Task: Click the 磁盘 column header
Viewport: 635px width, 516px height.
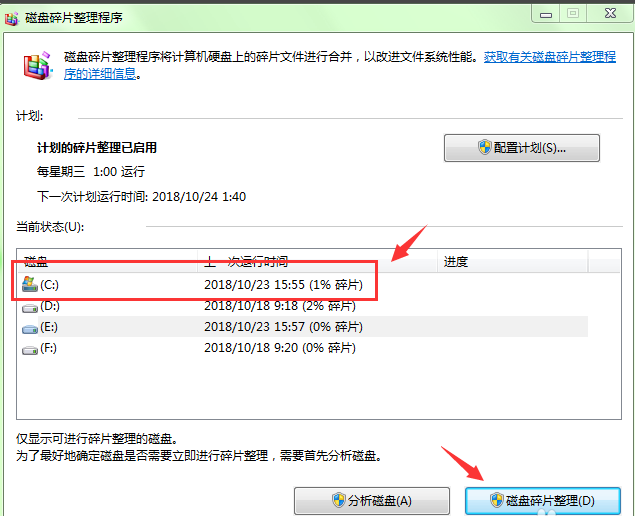Action: (107, 262)
